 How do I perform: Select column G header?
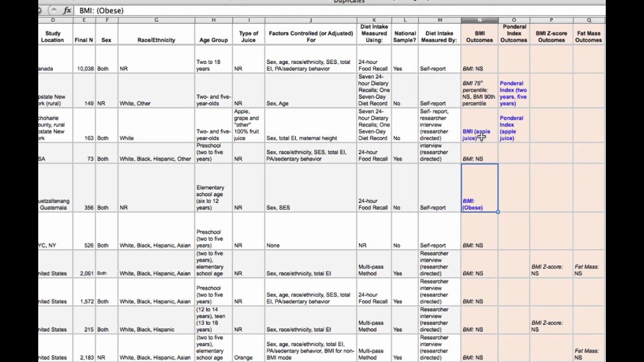coord(156,20)
